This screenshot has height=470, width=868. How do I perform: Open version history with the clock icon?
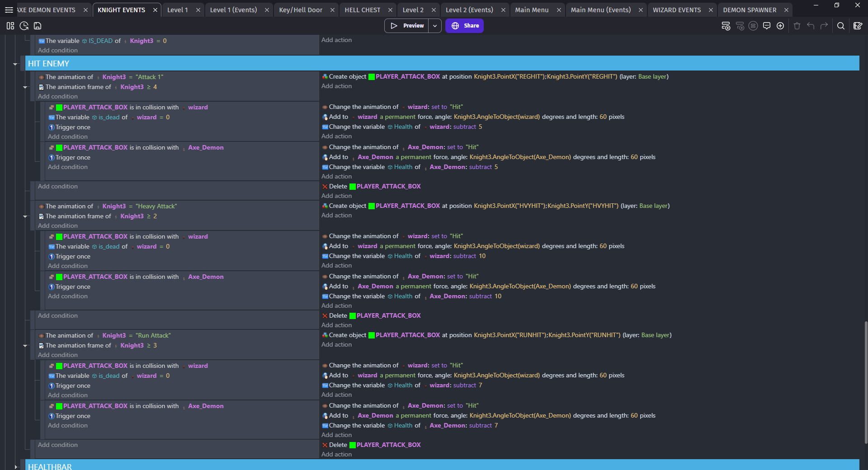tap(24, 26)
